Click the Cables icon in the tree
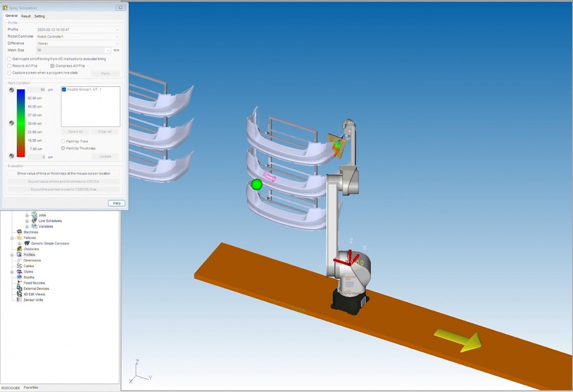 click(x=20, y=266)
